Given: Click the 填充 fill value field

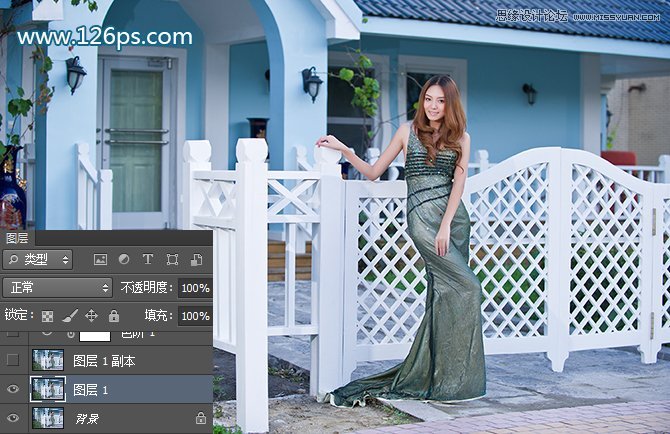Looking at the screenshot, I should 195,316.
